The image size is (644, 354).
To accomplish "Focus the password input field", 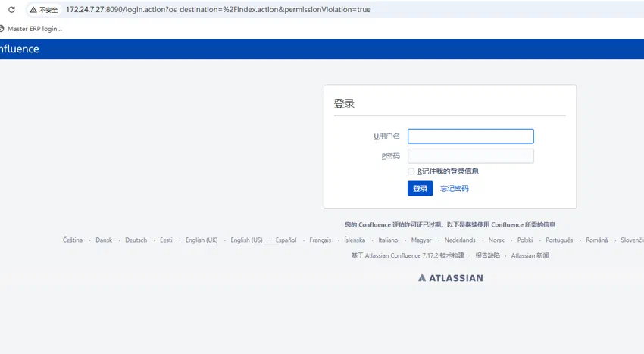I will [470, 156].
